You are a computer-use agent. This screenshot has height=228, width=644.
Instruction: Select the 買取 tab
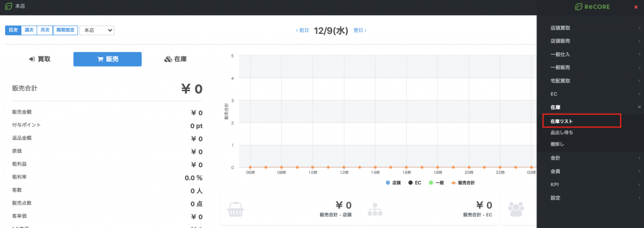[40, 59]
